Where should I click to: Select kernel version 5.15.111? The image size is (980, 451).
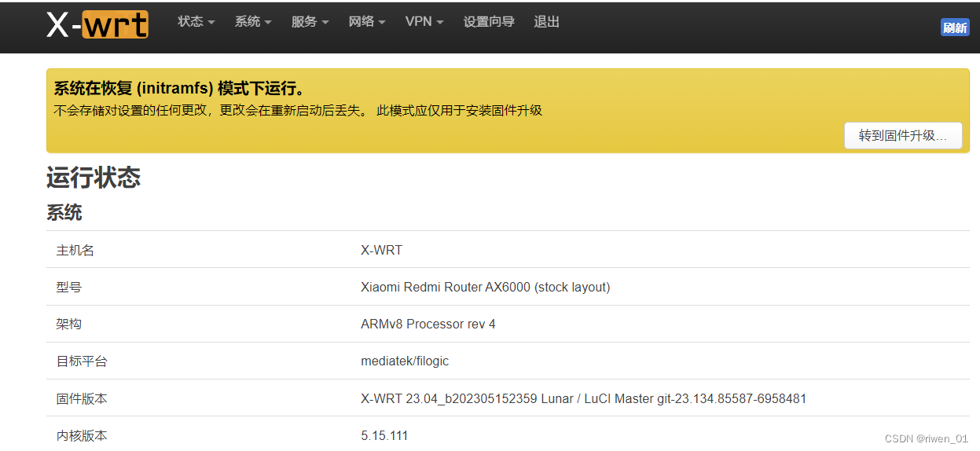(x=384, y=435)
